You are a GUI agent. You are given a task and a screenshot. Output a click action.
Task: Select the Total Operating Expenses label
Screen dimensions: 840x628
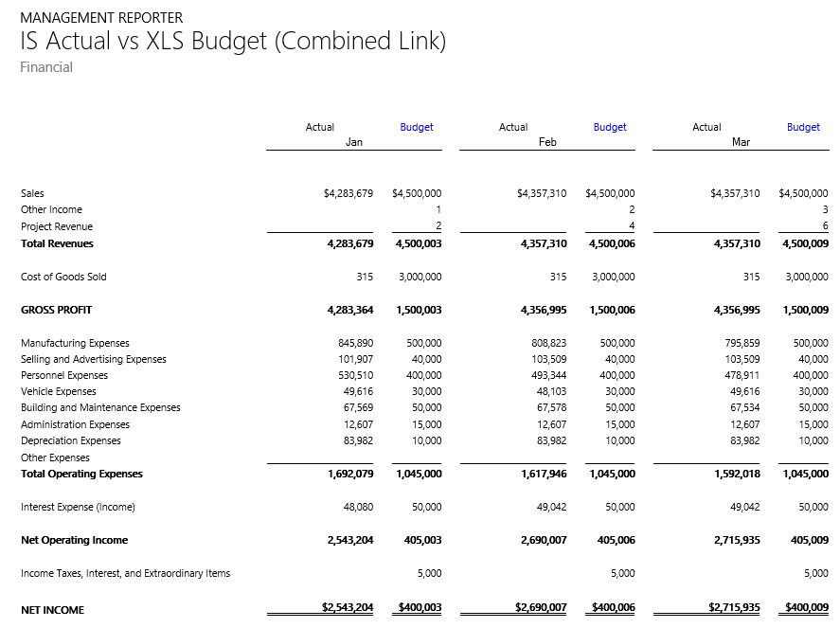[x=81, y=474]
